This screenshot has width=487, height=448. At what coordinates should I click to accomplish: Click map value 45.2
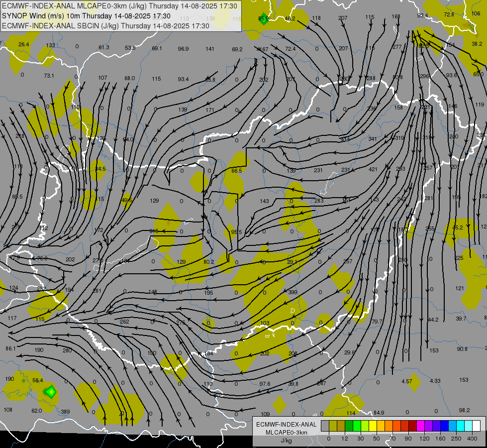click(458, 227)
